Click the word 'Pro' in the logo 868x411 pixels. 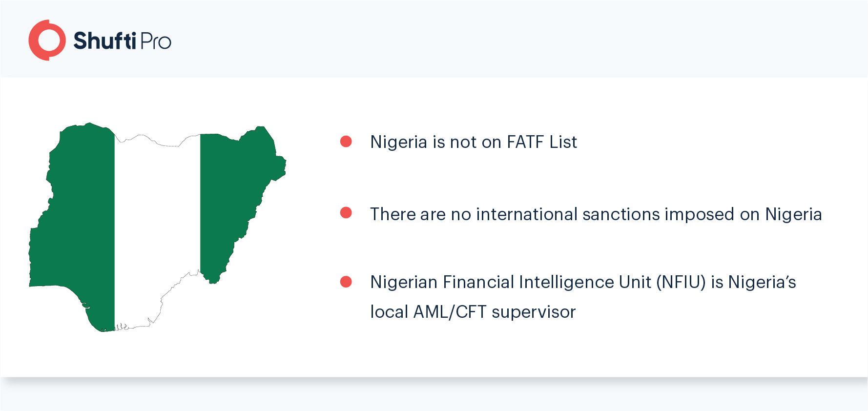tap(156, 41)
